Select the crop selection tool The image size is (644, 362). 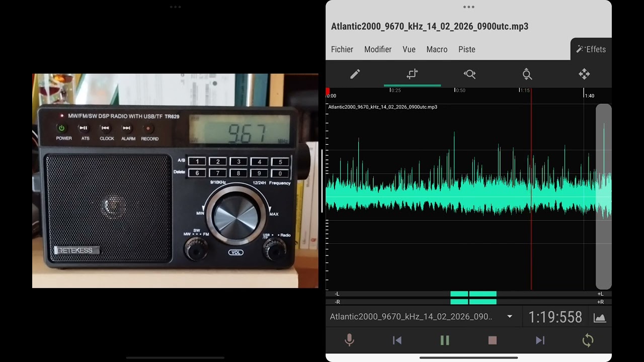click(412, 74)
